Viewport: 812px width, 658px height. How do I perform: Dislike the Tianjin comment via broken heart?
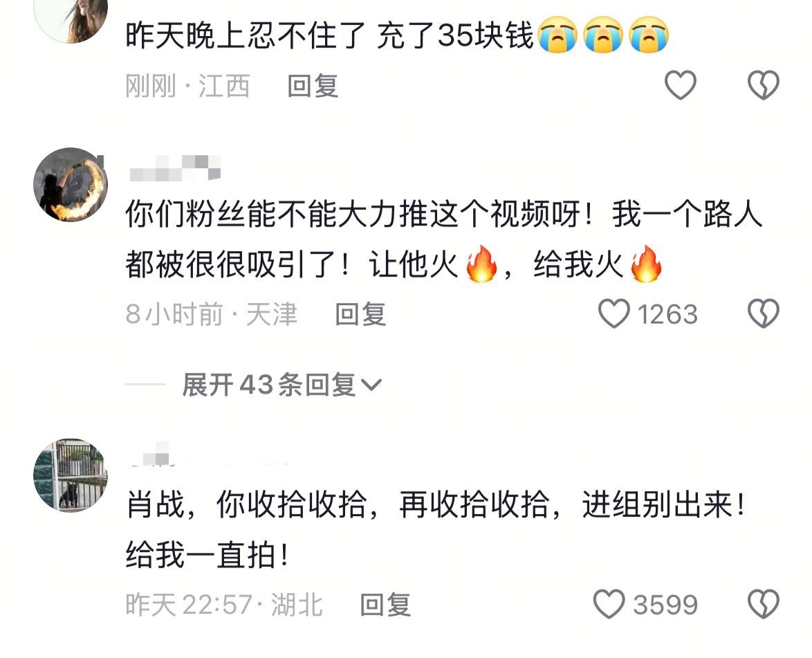[x=764, y=313]
